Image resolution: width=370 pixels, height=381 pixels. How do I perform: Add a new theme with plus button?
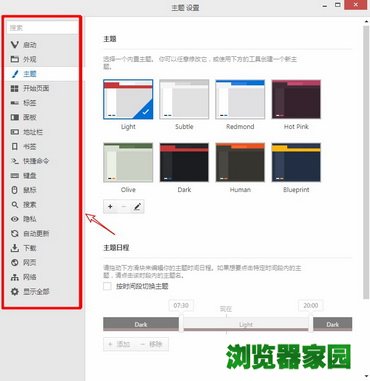click(x=110, y=207)
